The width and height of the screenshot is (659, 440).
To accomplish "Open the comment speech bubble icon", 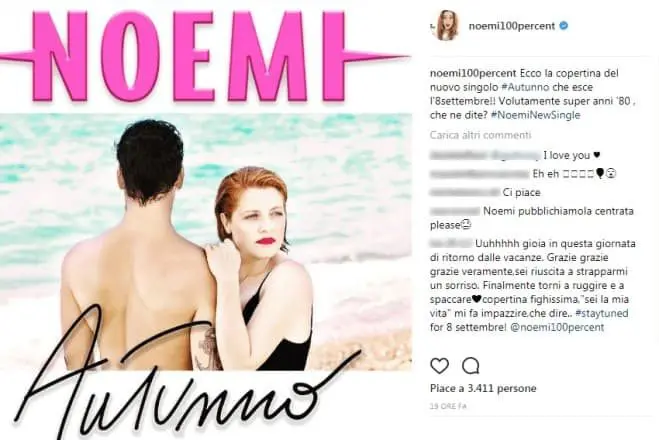I will [470, 366].
